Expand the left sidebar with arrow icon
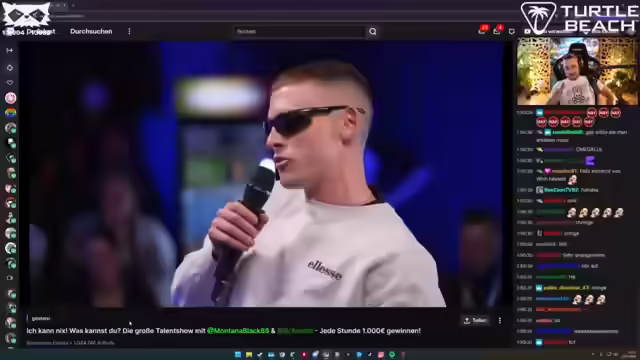 pyautogui.click(x=10, y=50)
